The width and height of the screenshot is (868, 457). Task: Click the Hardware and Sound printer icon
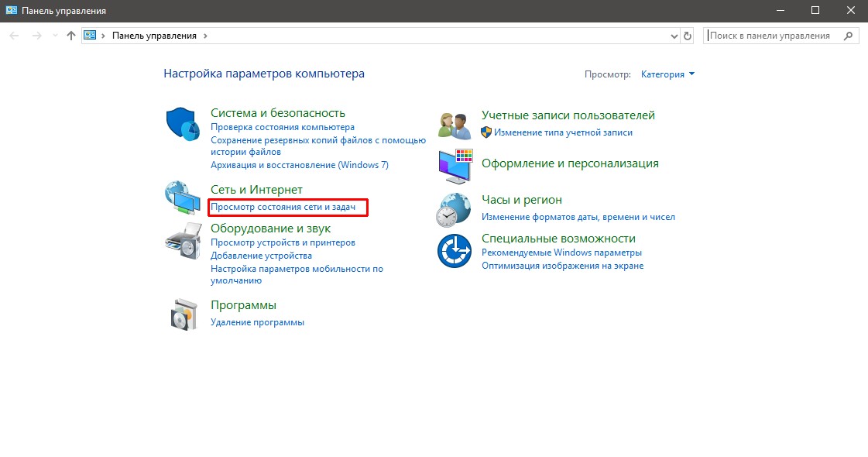pos(184,241)
